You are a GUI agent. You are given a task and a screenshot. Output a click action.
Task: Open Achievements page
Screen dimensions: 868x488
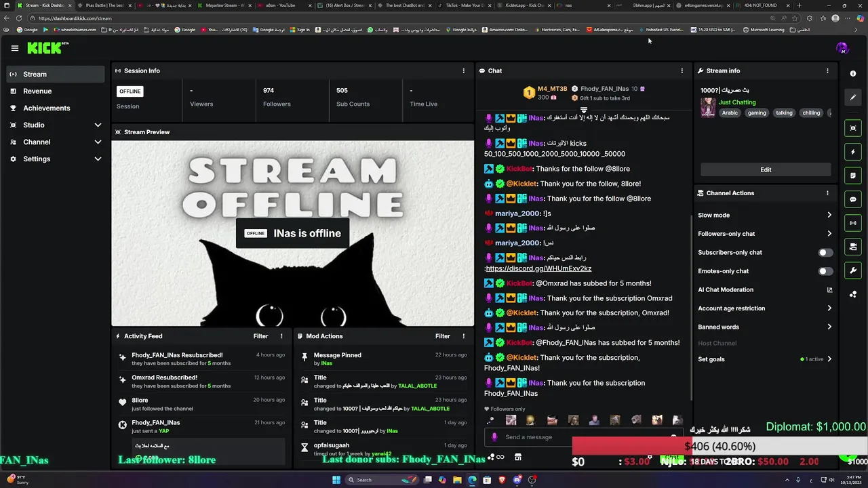tap(56, 108)
